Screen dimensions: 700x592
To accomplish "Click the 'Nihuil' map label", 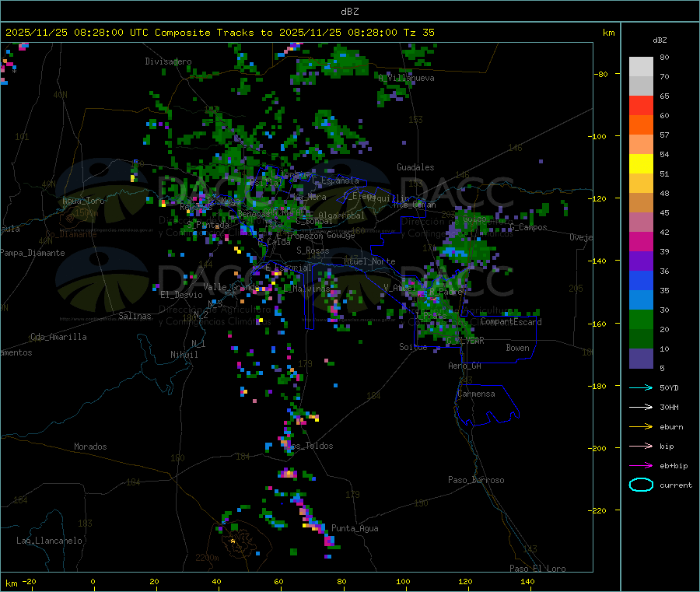I will point(184,355).
